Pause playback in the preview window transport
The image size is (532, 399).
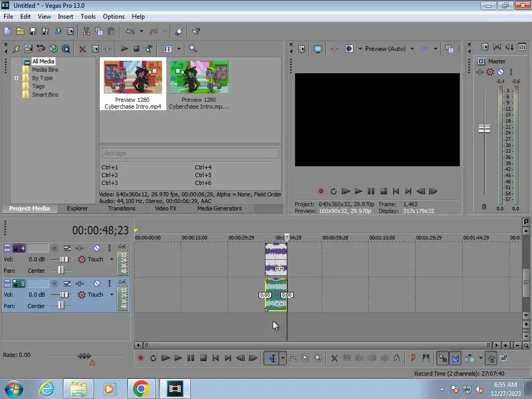371,191
